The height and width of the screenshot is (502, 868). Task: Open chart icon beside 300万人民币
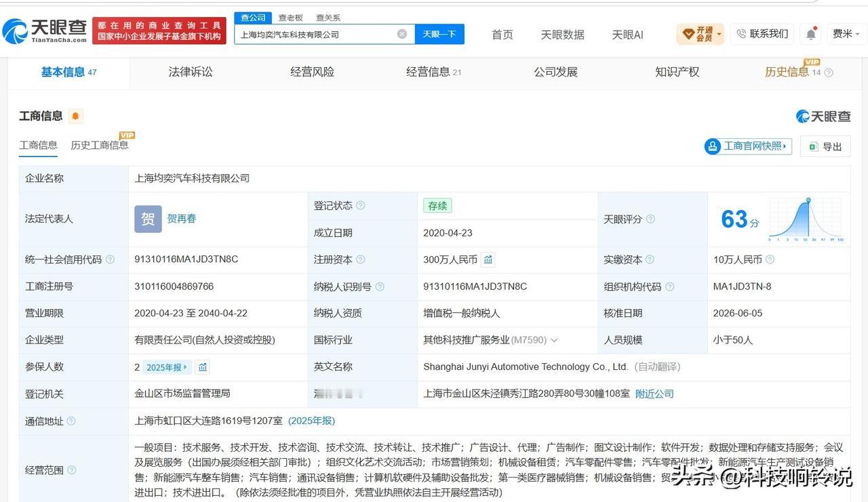coord(488,259)
